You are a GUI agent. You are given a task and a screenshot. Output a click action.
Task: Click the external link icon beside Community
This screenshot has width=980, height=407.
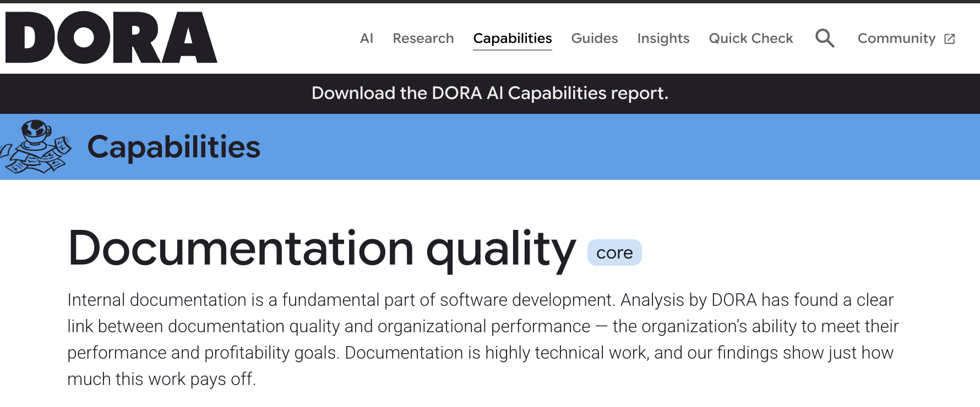pyautogui.click(x=950, y=38)
